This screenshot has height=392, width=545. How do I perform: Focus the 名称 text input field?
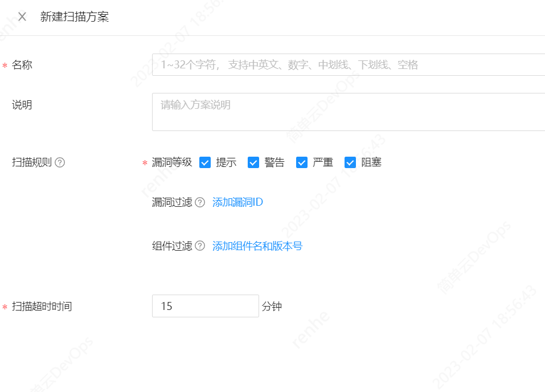349,65
